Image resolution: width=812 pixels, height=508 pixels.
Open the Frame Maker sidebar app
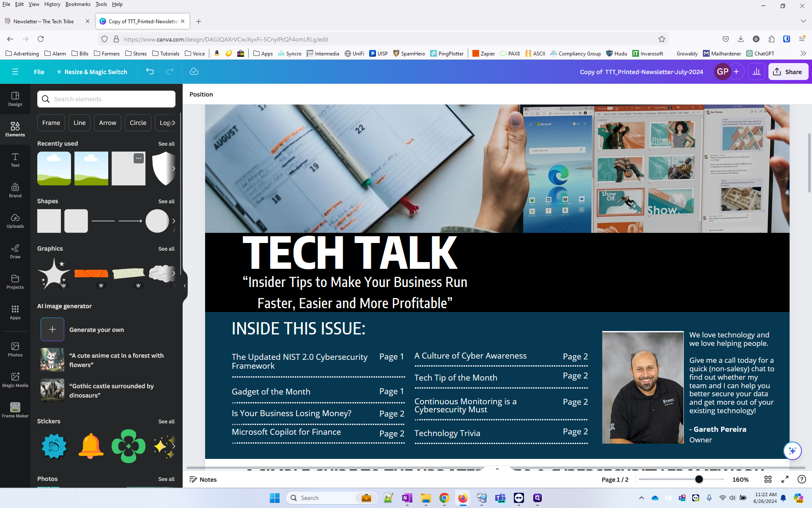(x=15, y=410)
